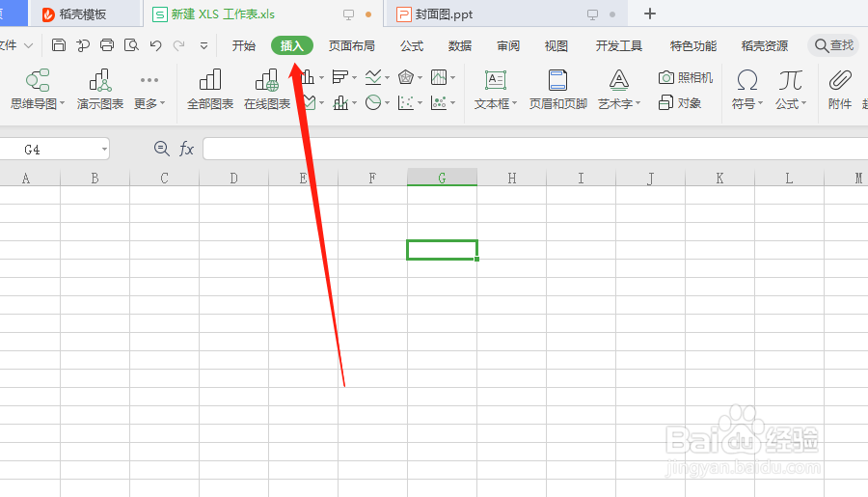Insert a bubble chart
The image size is (868, 497).
(x=439, y=102)
